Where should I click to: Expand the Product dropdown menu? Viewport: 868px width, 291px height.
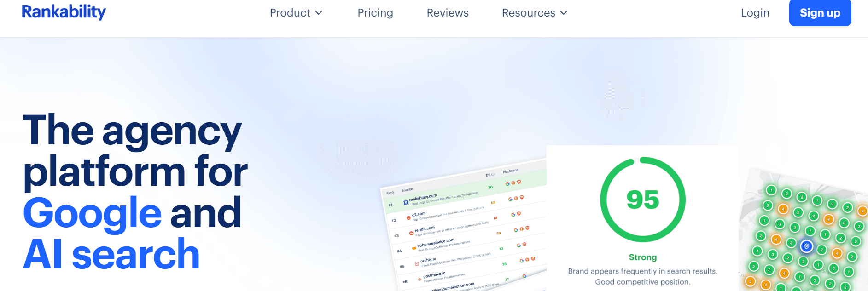pyautogui.click(x=296, y=13)
